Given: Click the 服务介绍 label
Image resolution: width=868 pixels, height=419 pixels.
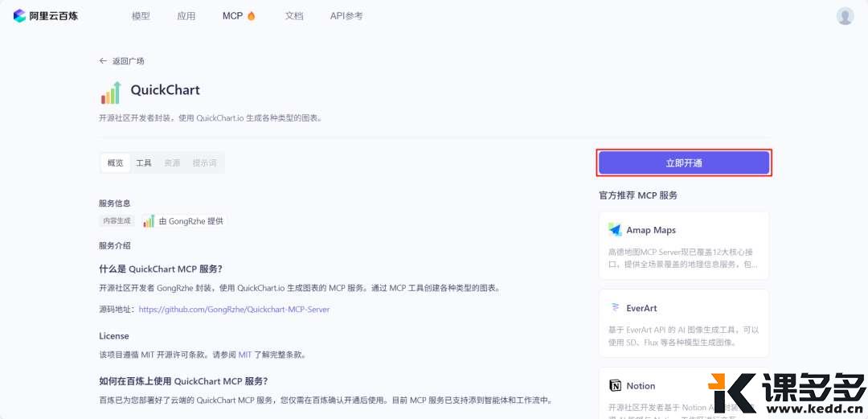Looking at the screenshot, I should (x=115, y=245).
